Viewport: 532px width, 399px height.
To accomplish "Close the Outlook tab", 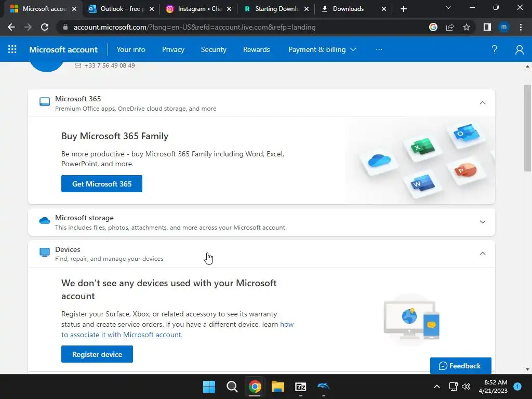I will [152, 9].
